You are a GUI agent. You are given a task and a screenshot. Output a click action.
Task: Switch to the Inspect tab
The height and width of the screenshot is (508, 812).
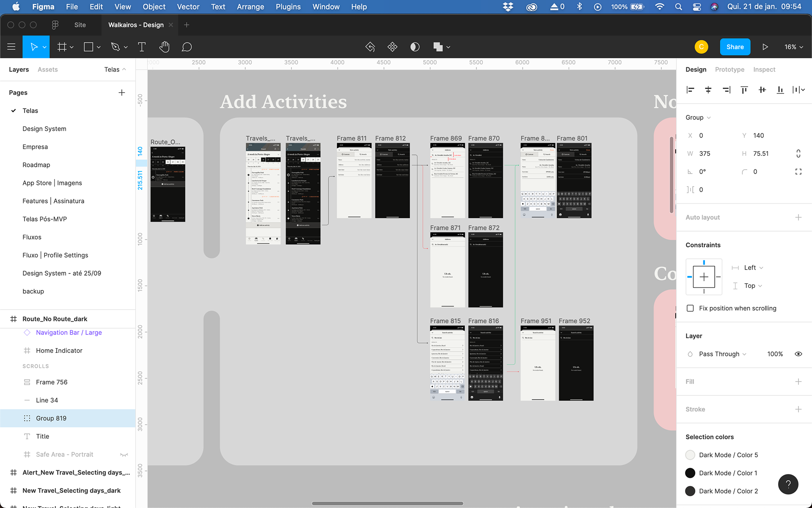coord(764,69)
